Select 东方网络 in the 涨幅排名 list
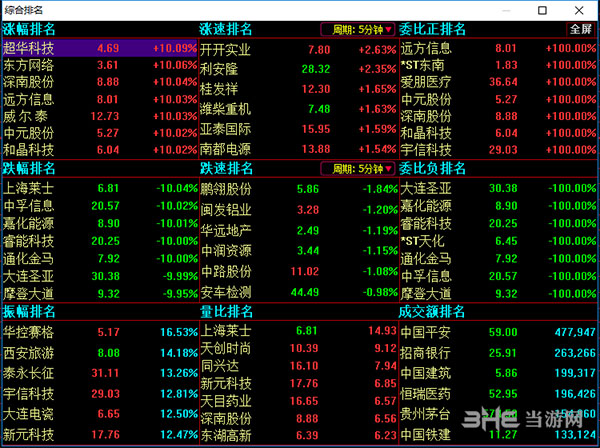 pos(30,65)
